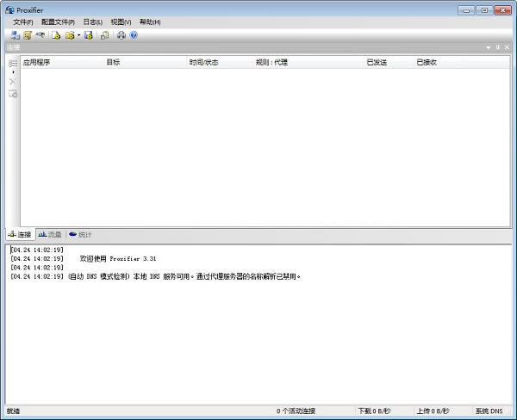The height and width of the screenshot is (420, 517).
Task: Open the Name Resolution toolbar icon
Action: click(x=40, y=35)
